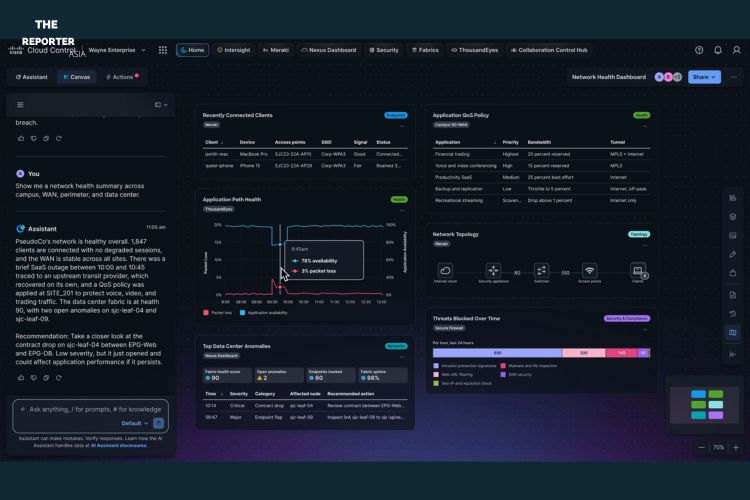Screen dimensions: 750x500
Task: Open the Nexus Dashboard tab
Action: pos(329,50)
